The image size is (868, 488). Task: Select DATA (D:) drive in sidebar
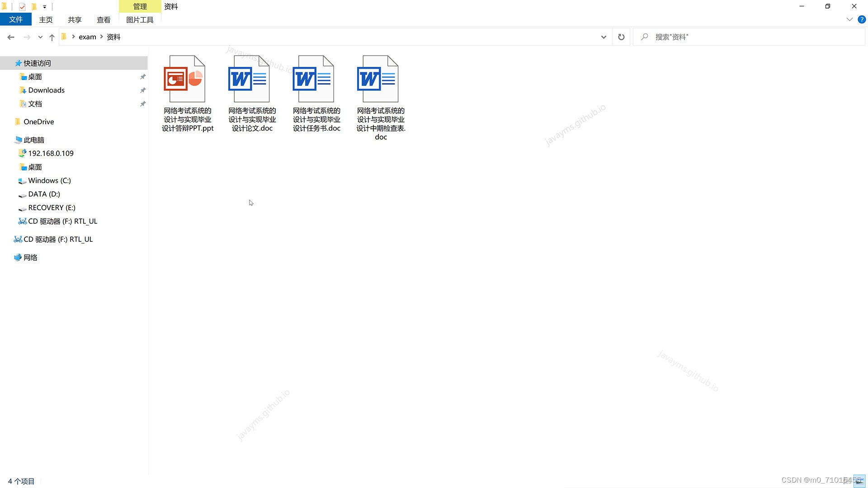(x=43, y=194)
